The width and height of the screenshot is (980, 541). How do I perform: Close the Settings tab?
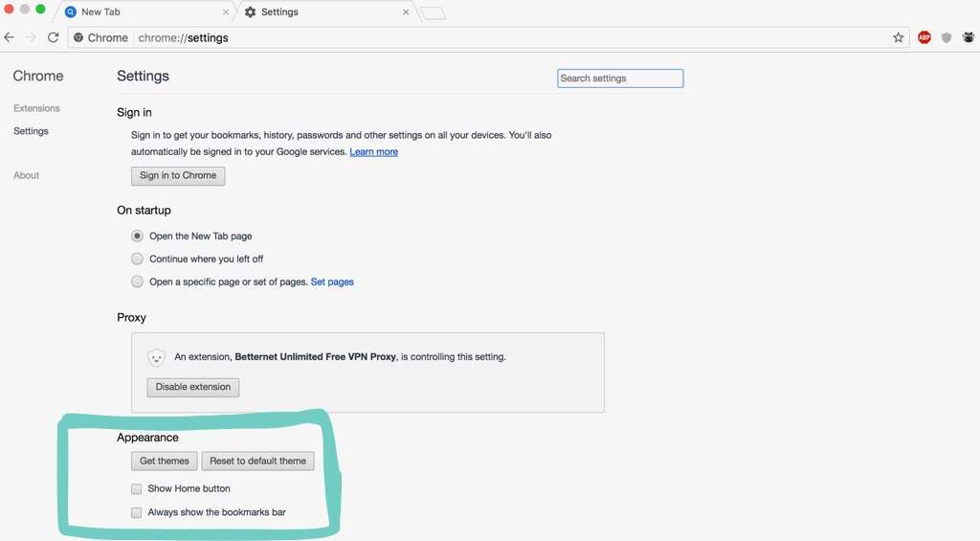(x=406, y=11)
